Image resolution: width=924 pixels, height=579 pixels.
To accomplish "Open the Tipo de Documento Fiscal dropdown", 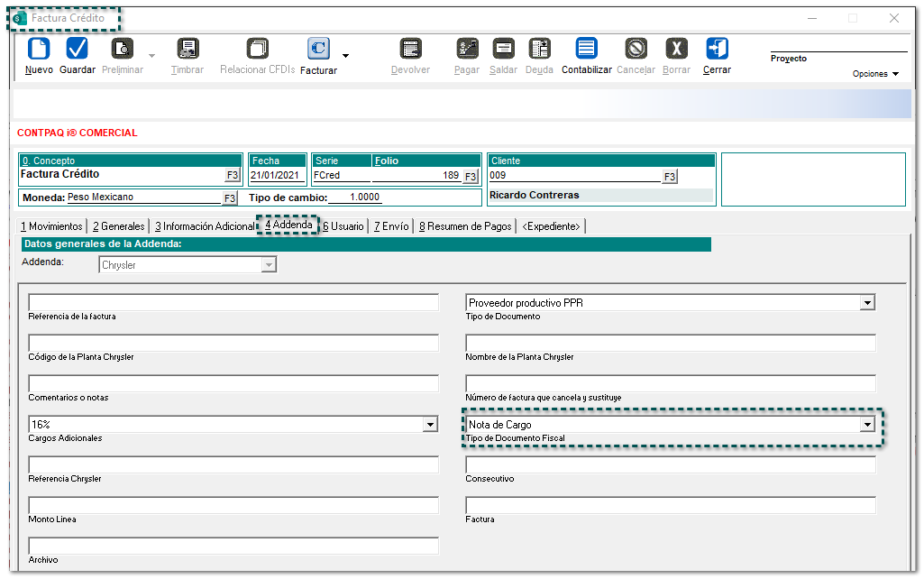I will coord(867,425).
